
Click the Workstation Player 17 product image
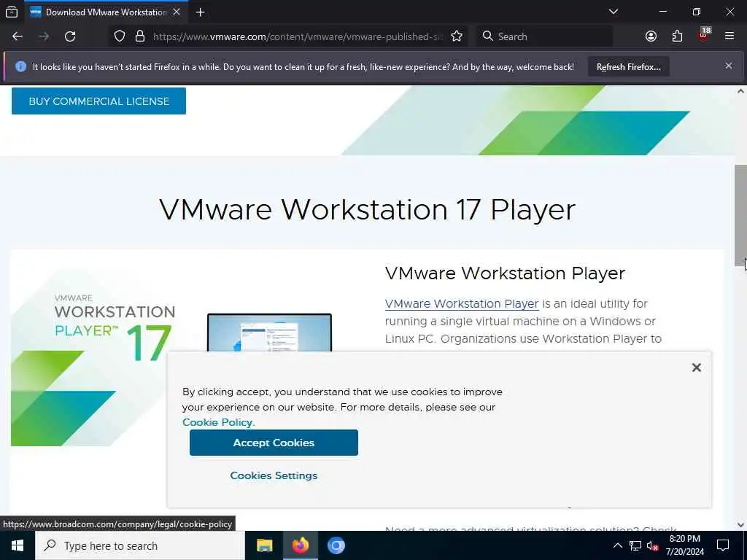171,357
